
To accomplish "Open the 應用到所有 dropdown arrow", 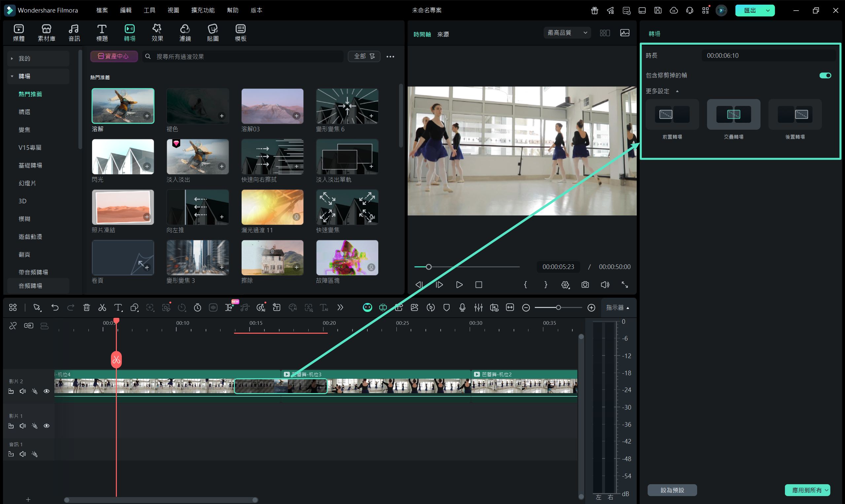I will 826,490.
